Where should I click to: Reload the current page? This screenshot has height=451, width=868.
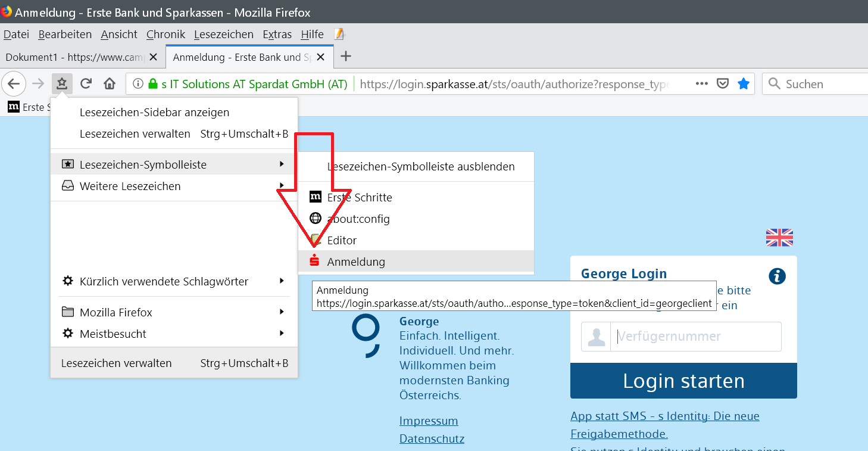[x=86, y=84]
